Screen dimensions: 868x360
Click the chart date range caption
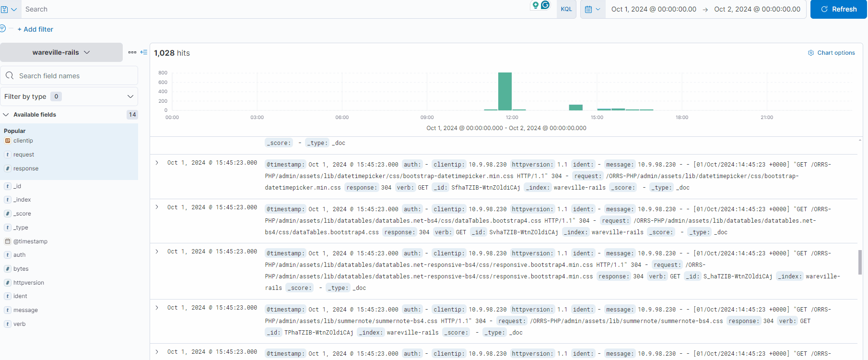[506, 128]
